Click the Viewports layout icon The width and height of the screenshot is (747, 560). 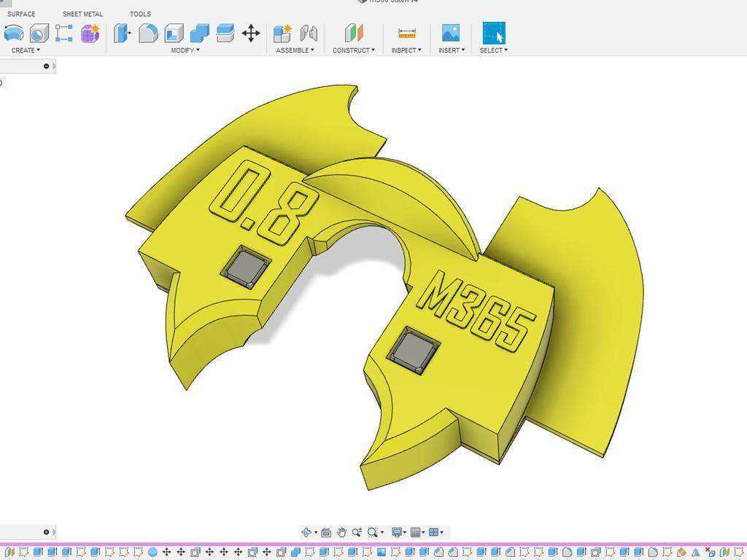pos(433,532)
